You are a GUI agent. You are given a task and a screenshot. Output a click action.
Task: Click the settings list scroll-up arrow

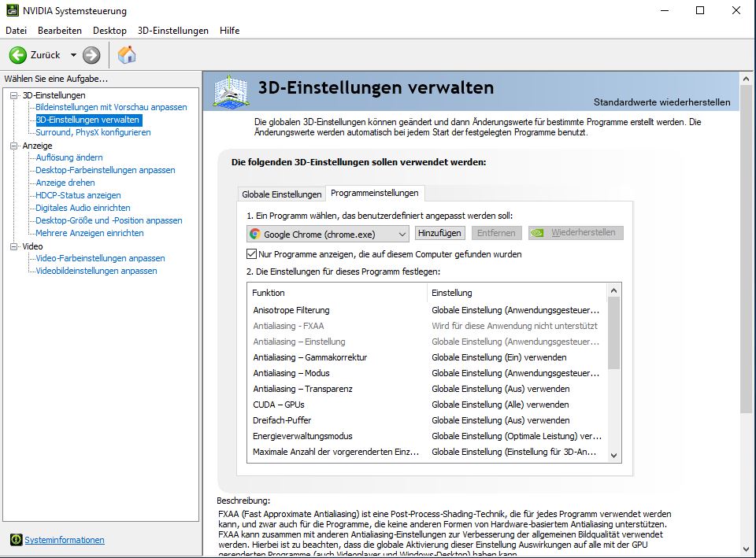coord(613,290)
